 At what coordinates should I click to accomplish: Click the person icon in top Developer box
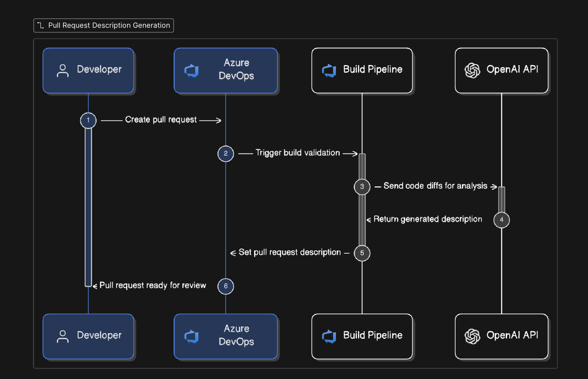[63, 71]
